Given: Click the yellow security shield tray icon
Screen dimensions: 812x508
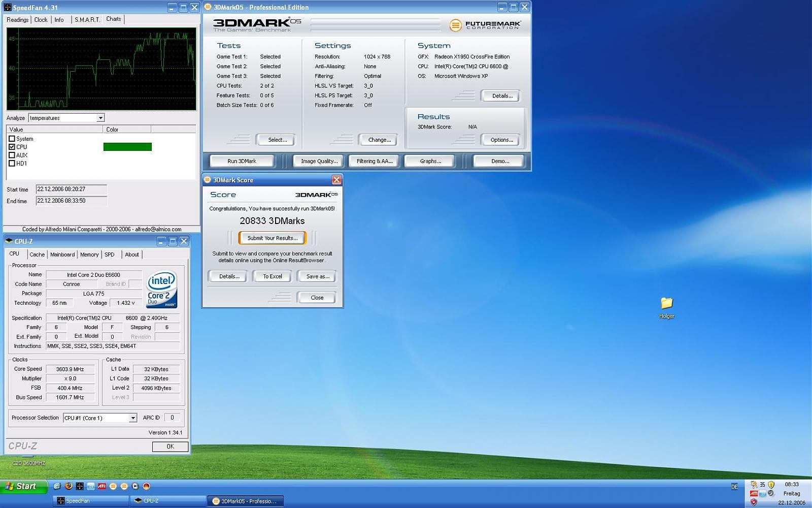Looking at the screenshot, I should point(771,485).
